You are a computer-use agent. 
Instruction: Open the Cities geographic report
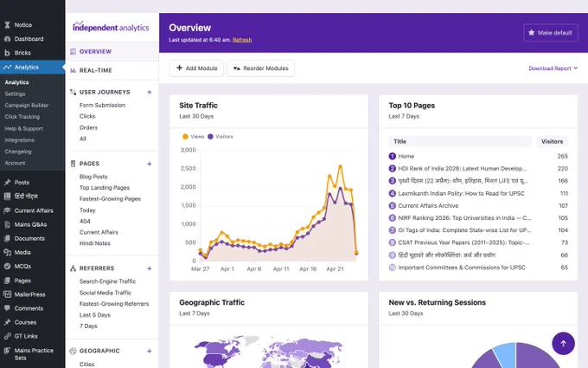click(87, 364)
